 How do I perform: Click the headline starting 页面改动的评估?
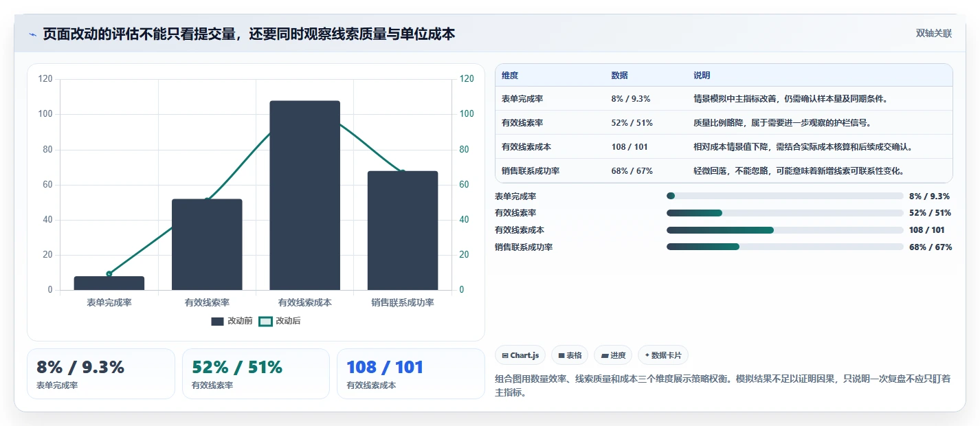point(249,34)
